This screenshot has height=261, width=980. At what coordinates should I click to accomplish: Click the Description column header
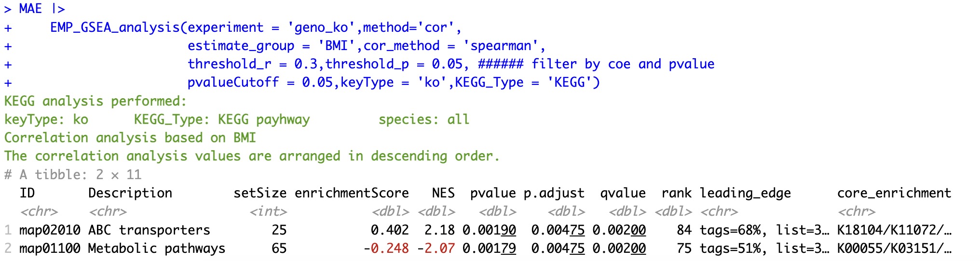point(130,193)
